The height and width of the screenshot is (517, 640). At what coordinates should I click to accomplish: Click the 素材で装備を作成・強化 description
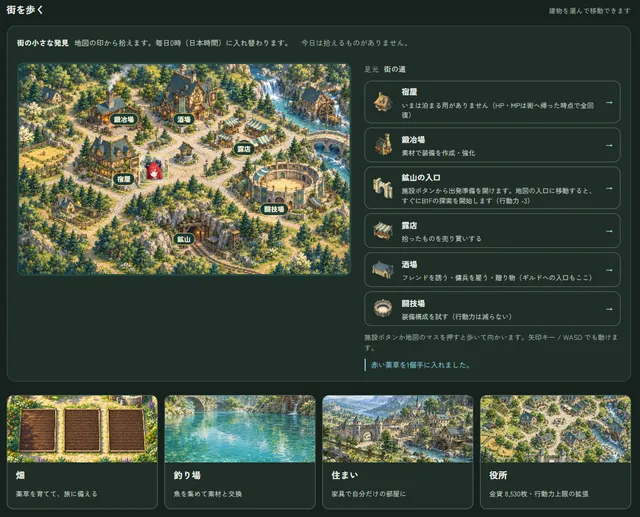438,153
